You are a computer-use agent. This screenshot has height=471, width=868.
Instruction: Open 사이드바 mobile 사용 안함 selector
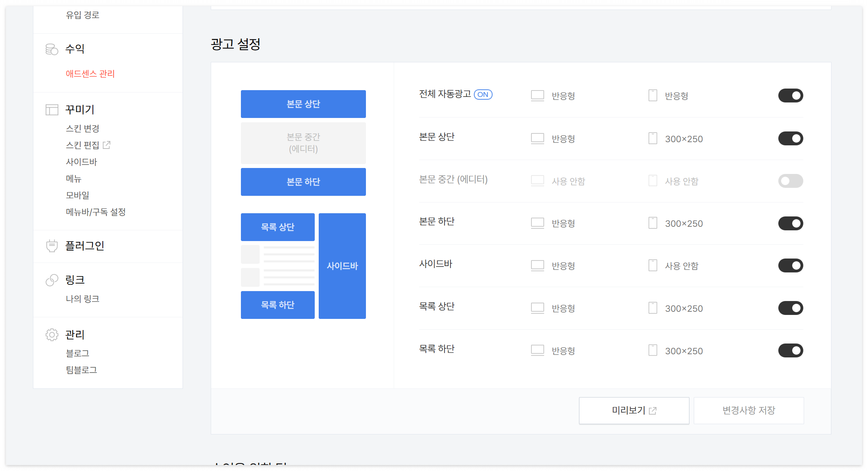(x=681, y=266)
